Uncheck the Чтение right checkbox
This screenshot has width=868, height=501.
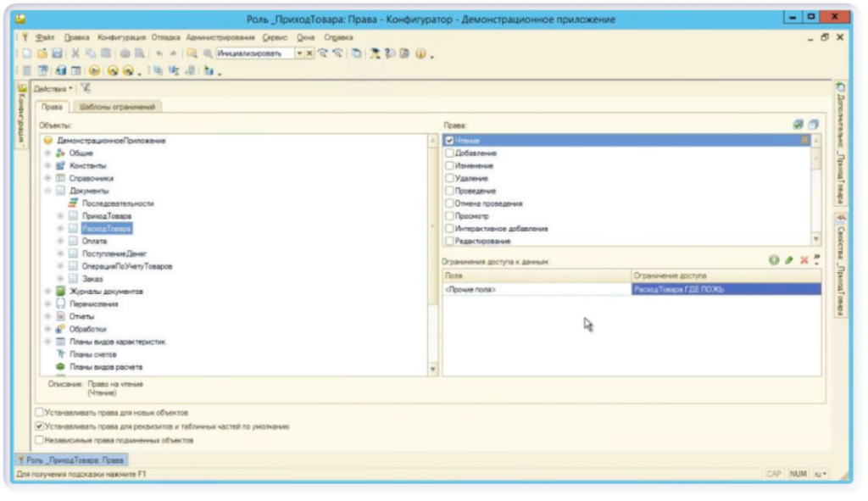[x=450, y=140]
